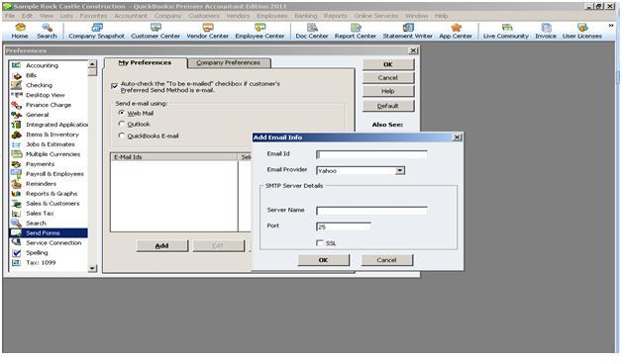Open the Banking menu
The height and width of the screenshot is (364, 622).
[306, 16]
